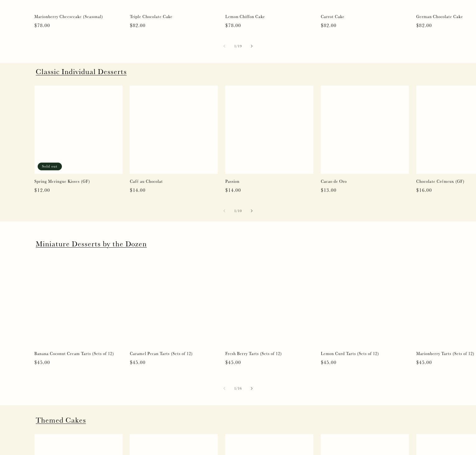Select Lemon Curd Tarts (Sets of 12)
The image size is (476, 455).
350,354
